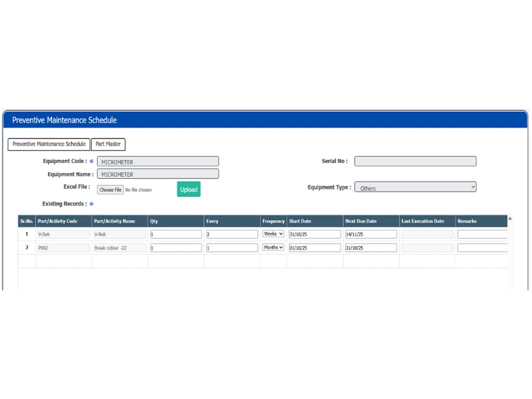Click Choose File to browse for an Excel file
Viewport: 532px width, 399px height.
pyautogui.click(x=110, y=189)
